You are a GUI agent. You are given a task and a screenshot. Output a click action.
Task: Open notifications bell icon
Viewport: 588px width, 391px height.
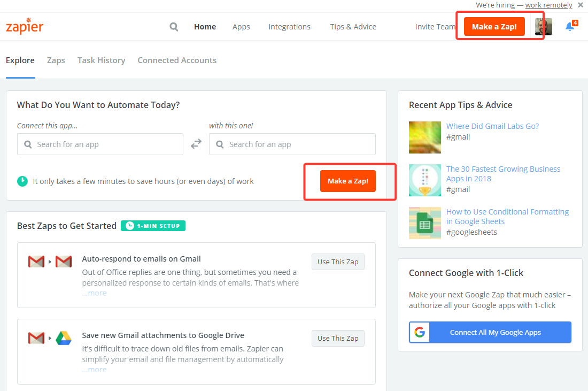click(570, 27)
